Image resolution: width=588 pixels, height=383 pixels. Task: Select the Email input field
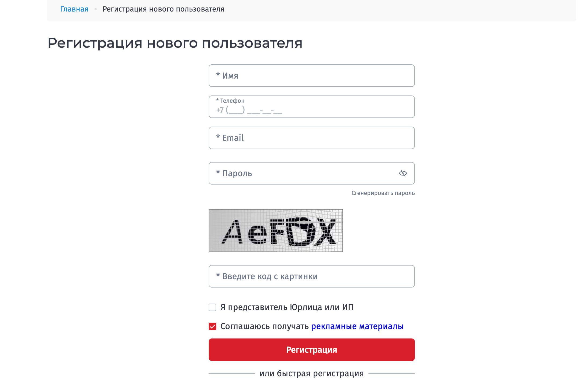tap(311, 138)
